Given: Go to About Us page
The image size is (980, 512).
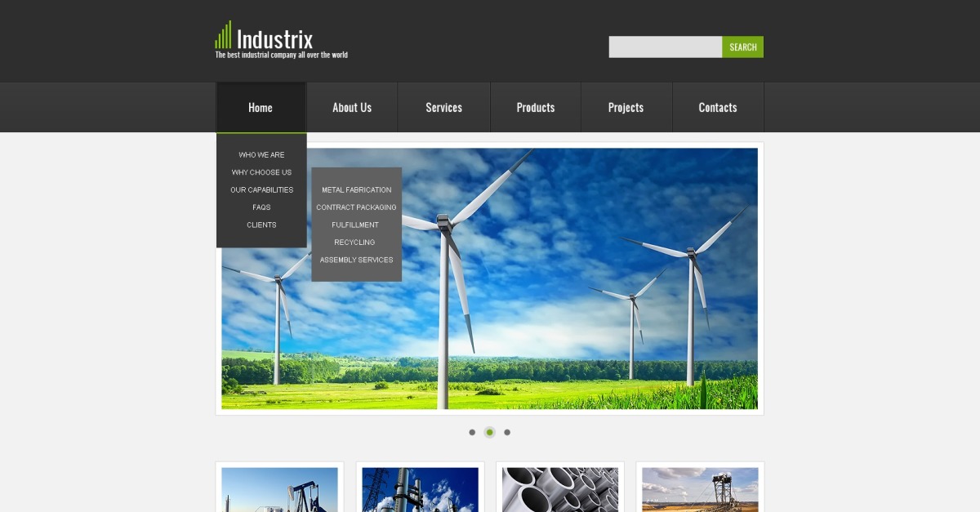Looking at the screenshot, I should pyautogui.click(x=352, y=107).
